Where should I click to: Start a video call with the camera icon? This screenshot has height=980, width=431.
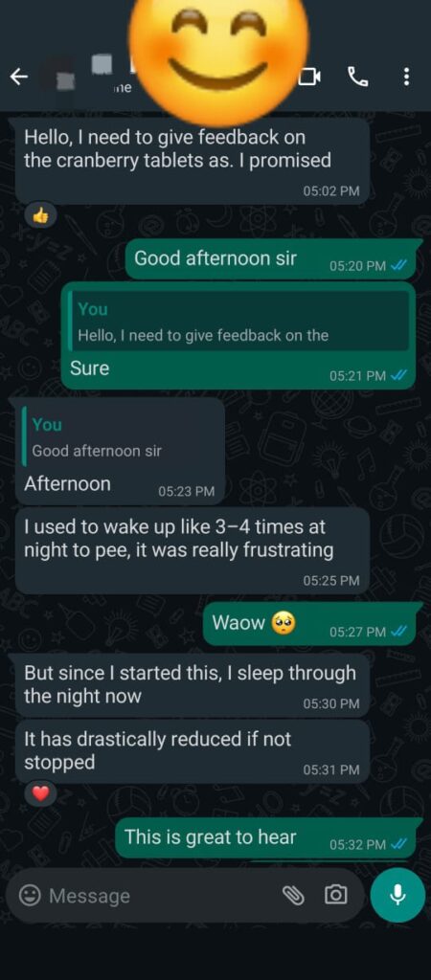tap(309, 77)
